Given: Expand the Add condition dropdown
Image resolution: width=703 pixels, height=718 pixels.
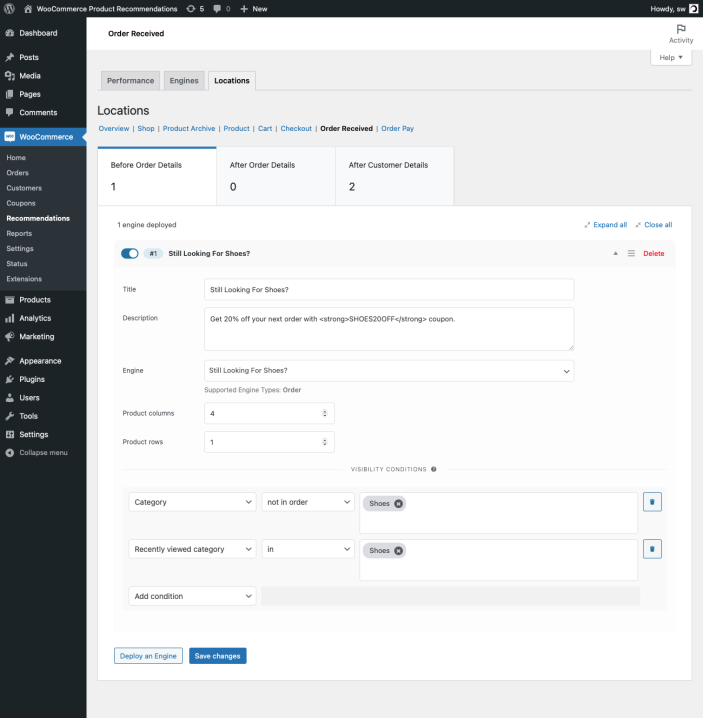Looking at the screenshot, I should [192, 596].
